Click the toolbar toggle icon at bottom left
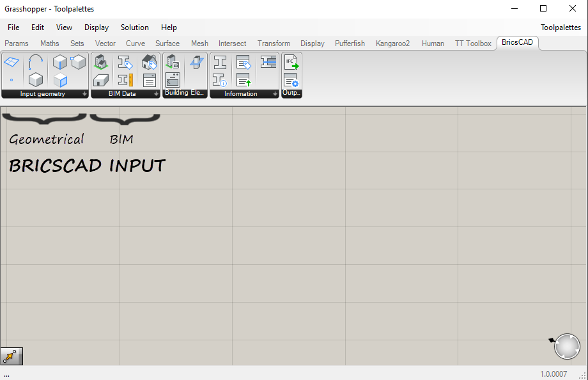Viewport: 588px width, 380px height. (x=11, y=356)
